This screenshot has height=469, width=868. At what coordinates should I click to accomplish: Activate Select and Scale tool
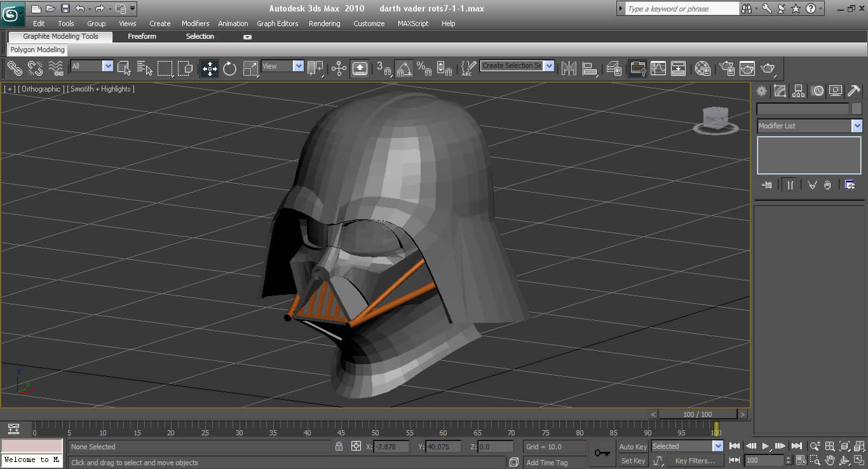click(251, 68)
